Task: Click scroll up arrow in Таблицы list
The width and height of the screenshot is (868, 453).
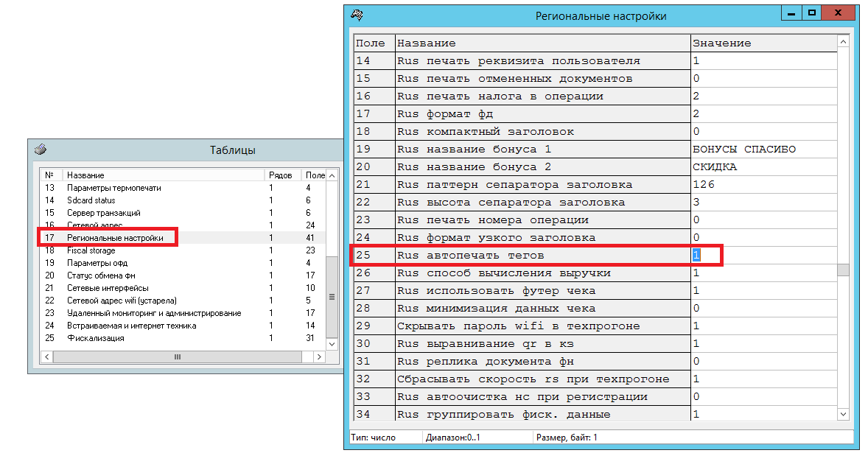Action: click(x=332, y=175)
